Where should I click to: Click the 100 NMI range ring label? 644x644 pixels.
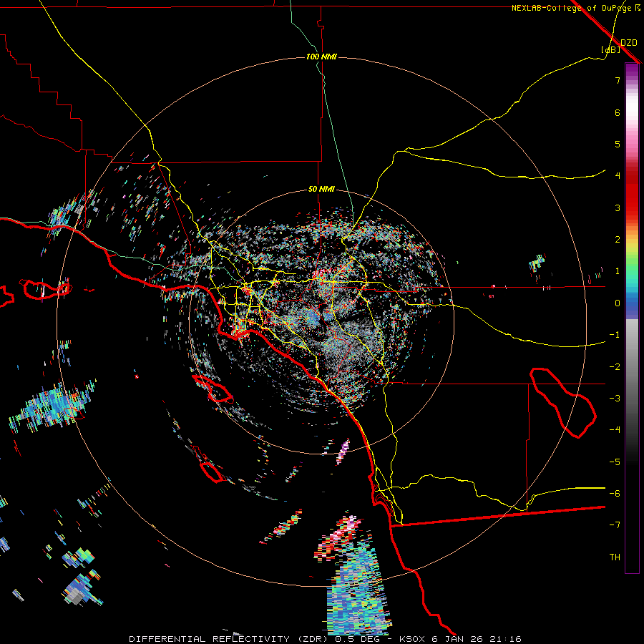point(321,57)
